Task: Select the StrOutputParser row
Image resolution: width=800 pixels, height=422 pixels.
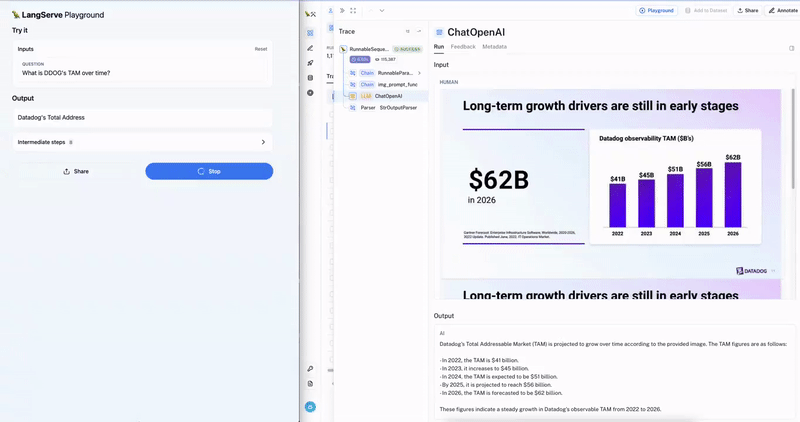Action: tap(386, 108)
